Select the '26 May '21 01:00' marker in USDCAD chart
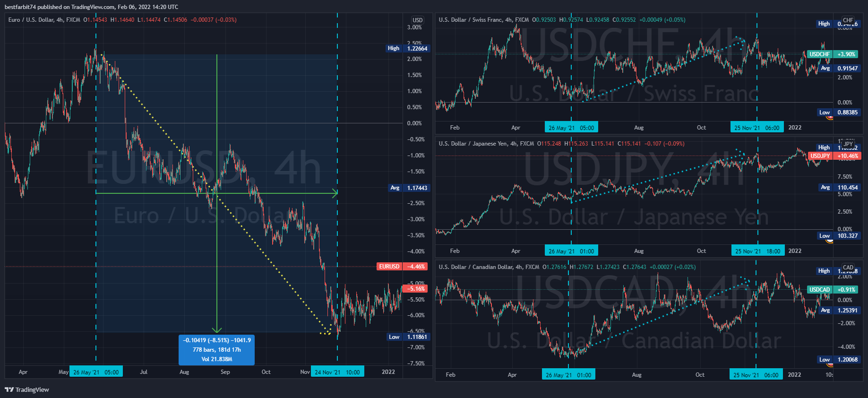Viewport: 868px width, 398px height. coord(568,375)
